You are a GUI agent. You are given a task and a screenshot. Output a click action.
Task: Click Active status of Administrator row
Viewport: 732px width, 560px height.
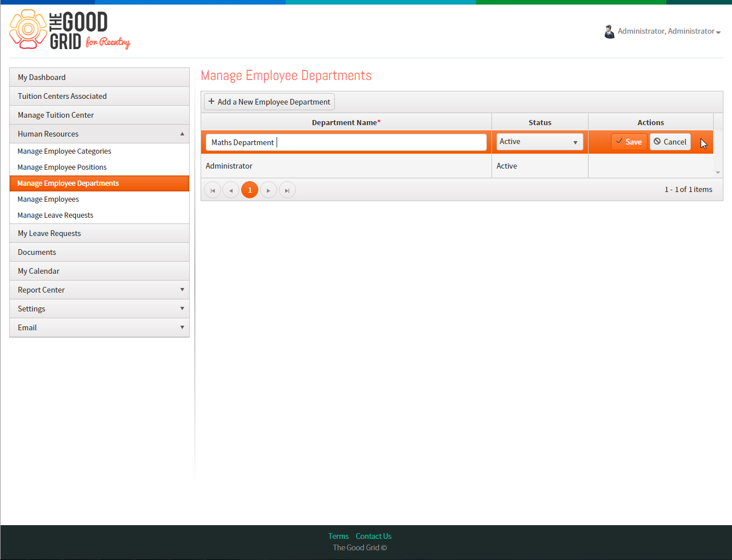507,166
